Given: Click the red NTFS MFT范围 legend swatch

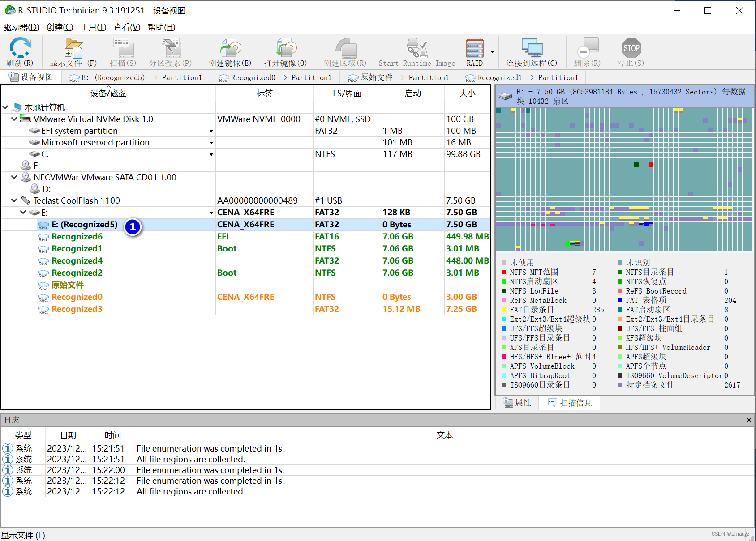Looking at the screenshot, I should coord(504,272).
